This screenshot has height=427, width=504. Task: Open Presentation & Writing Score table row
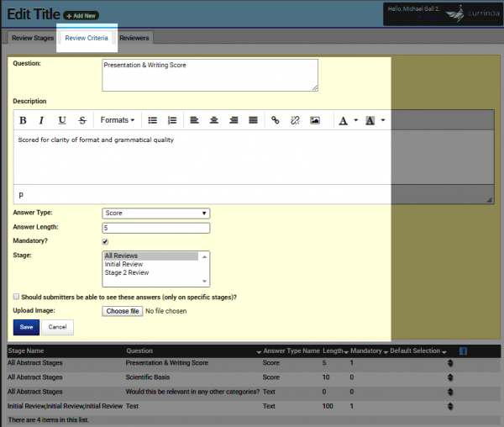[254, 363]
